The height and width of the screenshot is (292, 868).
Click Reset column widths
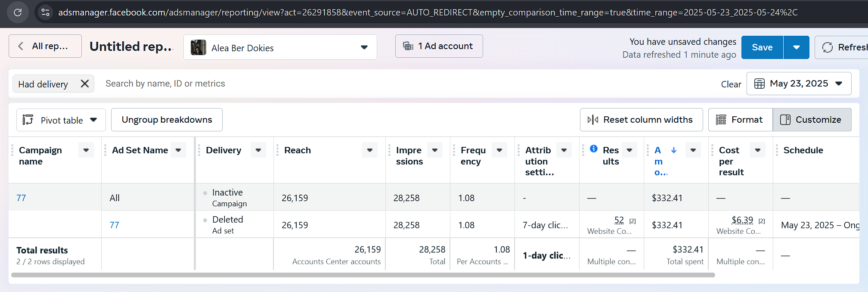[x=641, y=120]
